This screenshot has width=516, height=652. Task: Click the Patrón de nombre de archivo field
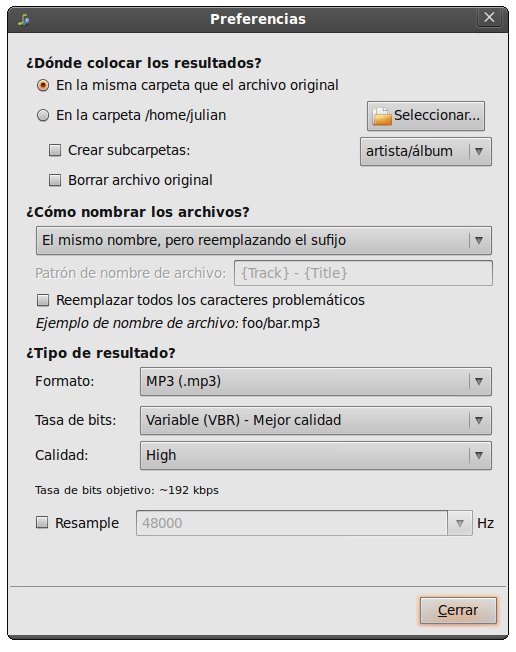[363, 273]
